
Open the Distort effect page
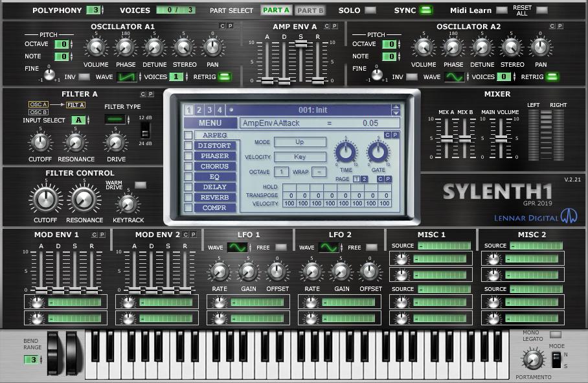coord(214,146)
